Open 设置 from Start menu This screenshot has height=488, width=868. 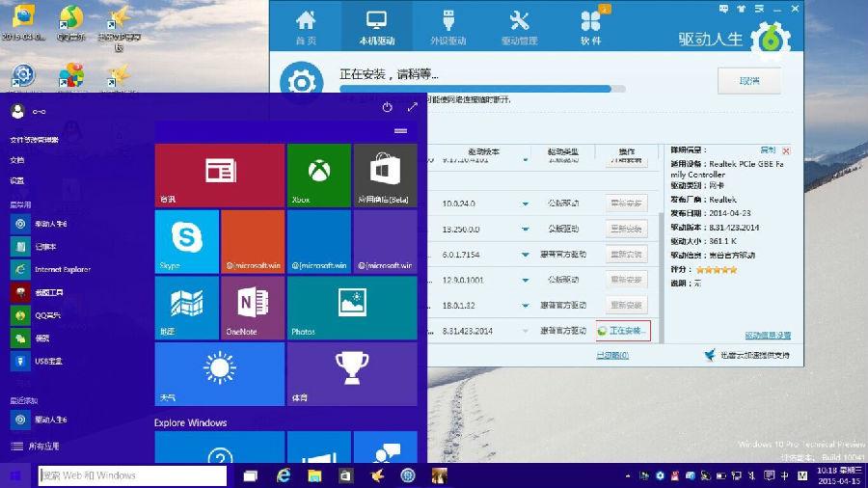[17, 180]
